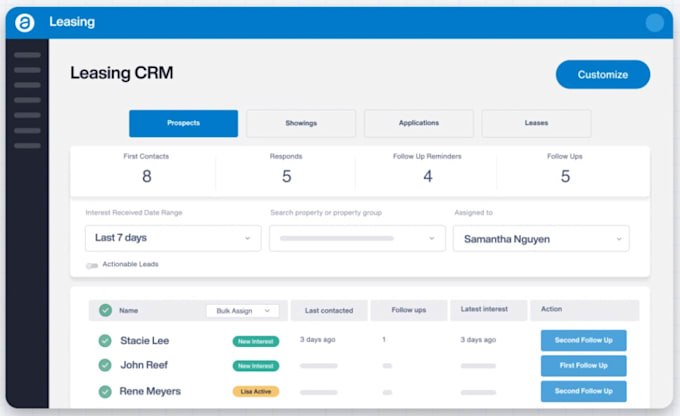Open the Bulk Assign dropdown
Viewport: 680px width, 416px height.
click(x=242, y=311)
